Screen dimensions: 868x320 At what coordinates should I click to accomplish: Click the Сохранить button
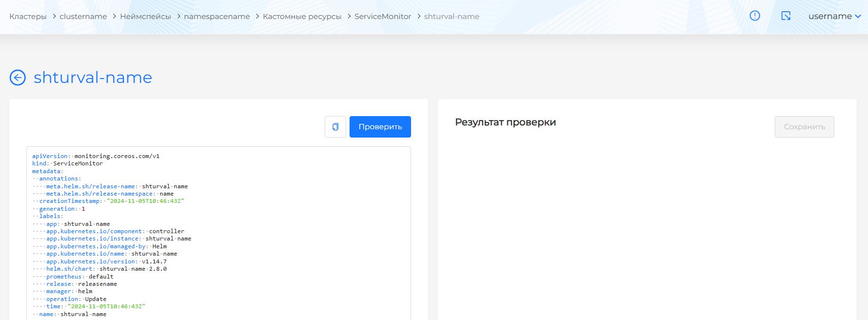tap(804, 127)
